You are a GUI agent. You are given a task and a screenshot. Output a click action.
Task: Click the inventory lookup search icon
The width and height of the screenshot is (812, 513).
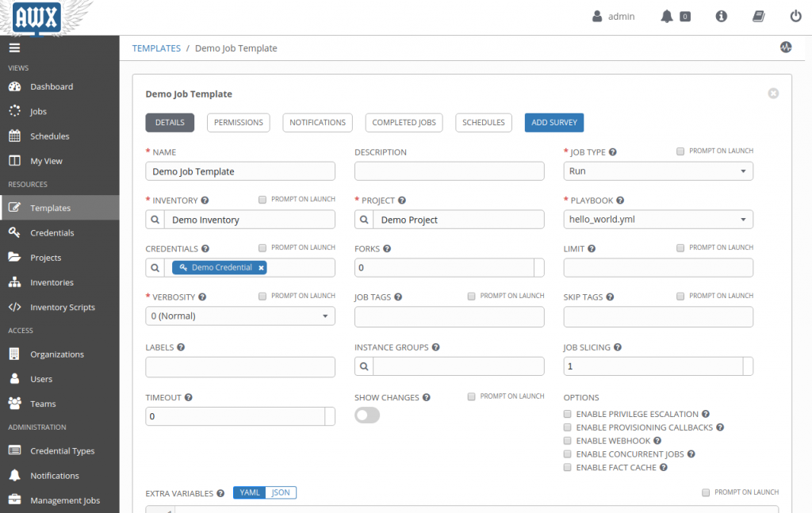click(x=155, y=220)
